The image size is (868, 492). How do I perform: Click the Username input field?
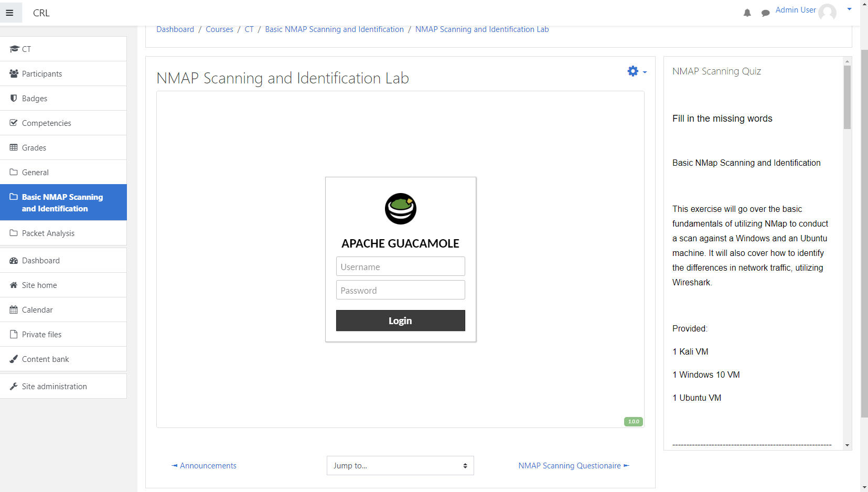click(x=400, y=266)
